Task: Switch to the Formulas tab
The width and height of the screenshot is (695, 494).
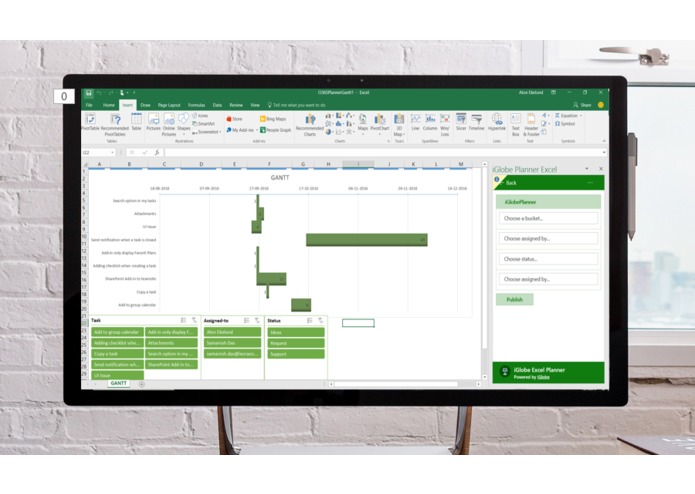Action: click(196, 105)
